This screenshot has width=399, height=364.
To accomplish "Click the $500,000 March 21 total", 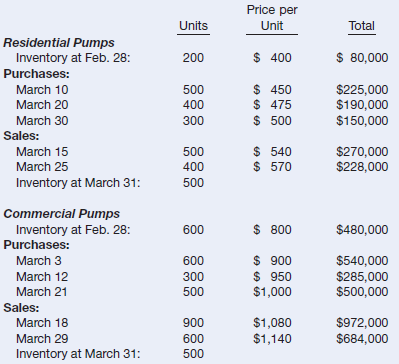I will 362,292.
